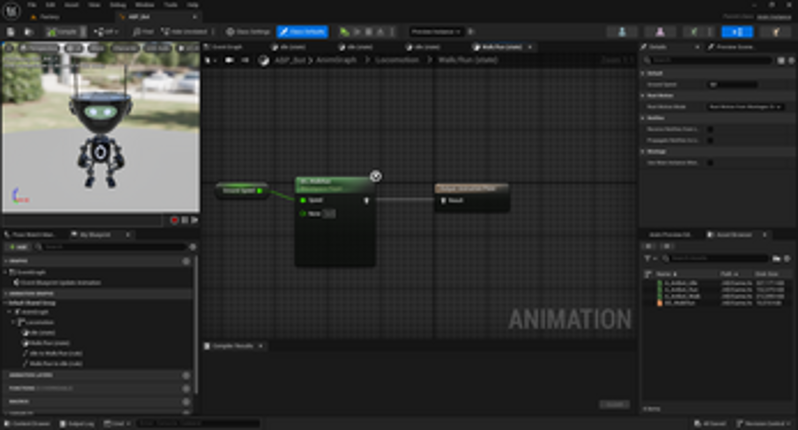Toggle the Receive Notifies checkbox in Details
798x430 pixels.
click(710, 128)
